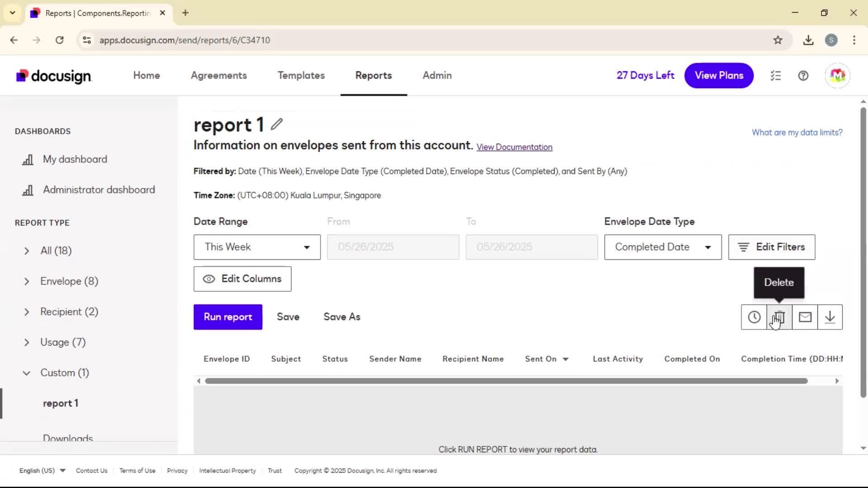Click the Docusign logo
This screenshot has height=488, width=868.
[x=54, y=75]
